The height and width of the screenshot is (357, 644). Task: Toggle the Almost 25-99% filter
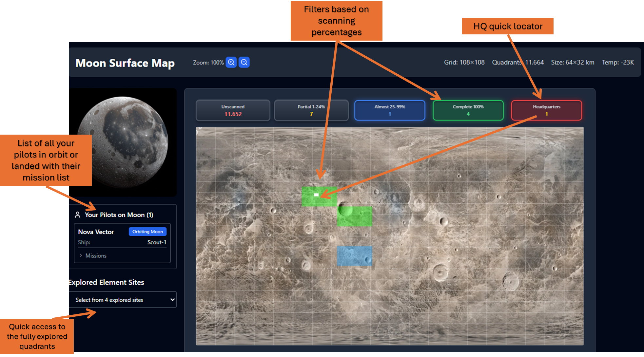[390, 110]
